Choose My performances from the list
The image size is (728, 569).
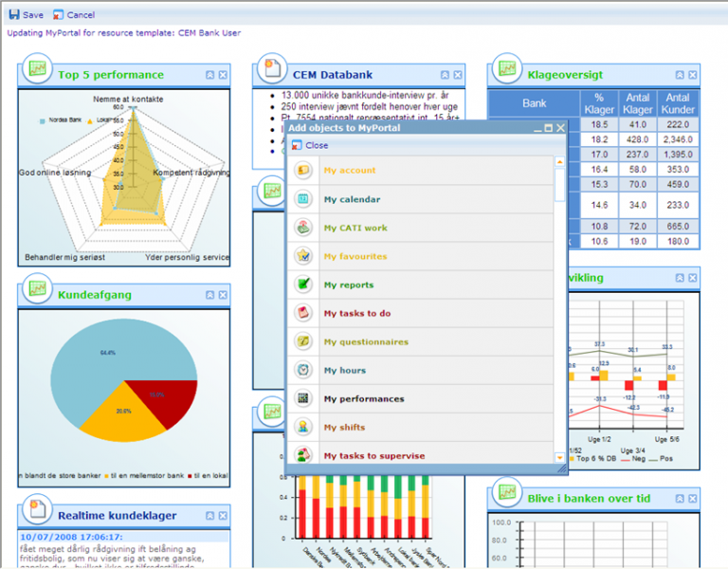click(x=364, y=398)
